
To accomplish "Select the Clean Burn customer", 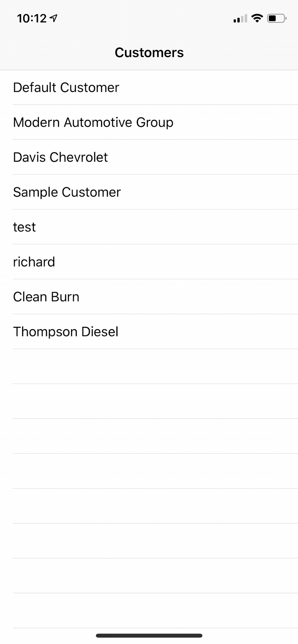I will [46, 297].
